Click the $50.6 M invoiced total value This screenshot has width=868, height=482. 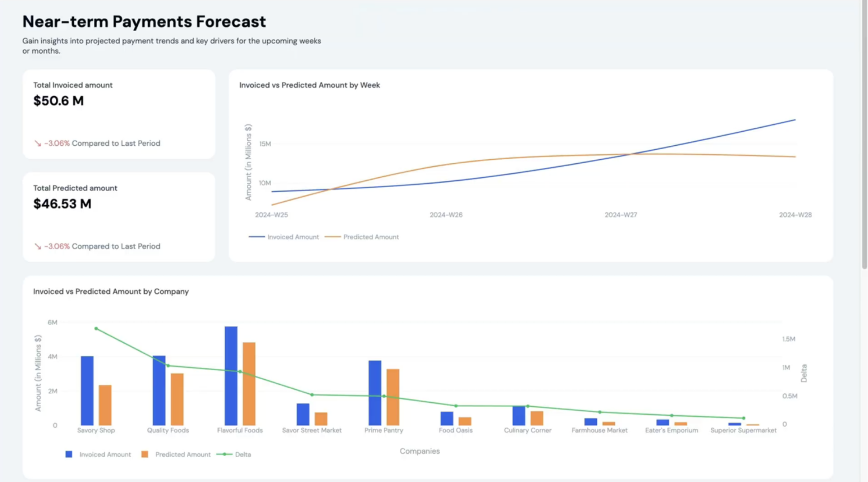[x=58, y=101]
